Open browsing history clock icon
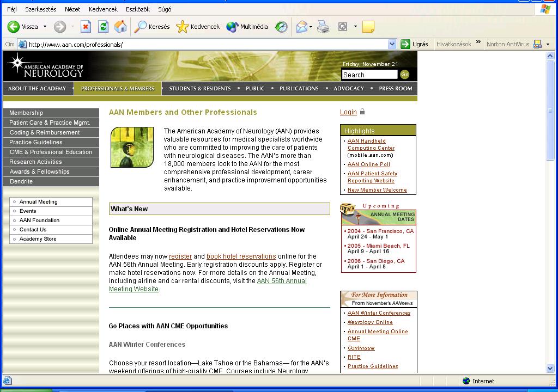 281,27
